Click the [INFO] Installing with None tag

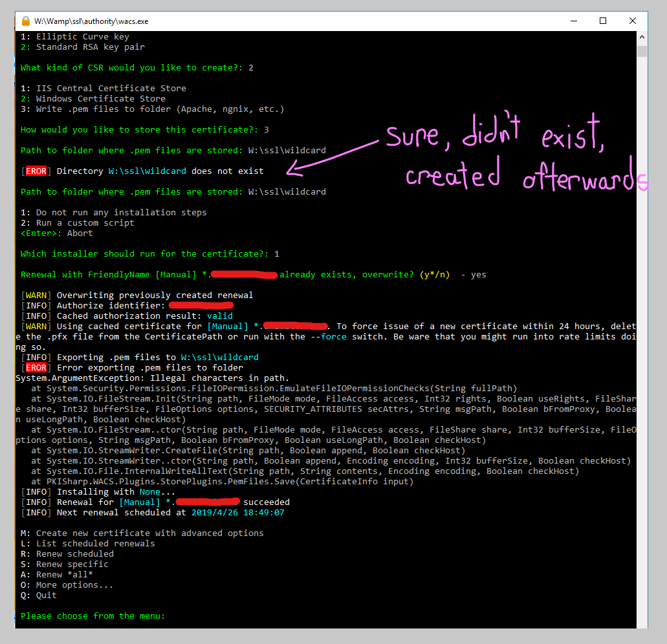click(36, 491)
